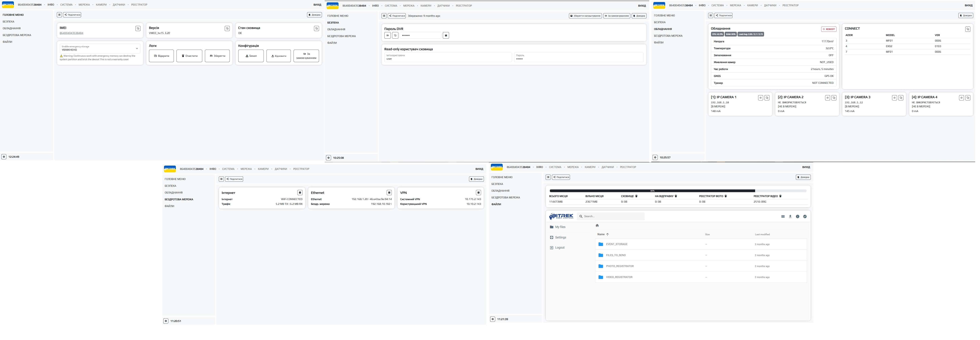Toggle the Інтернет card square button
The image size is (980, 340).
point(300,193)
